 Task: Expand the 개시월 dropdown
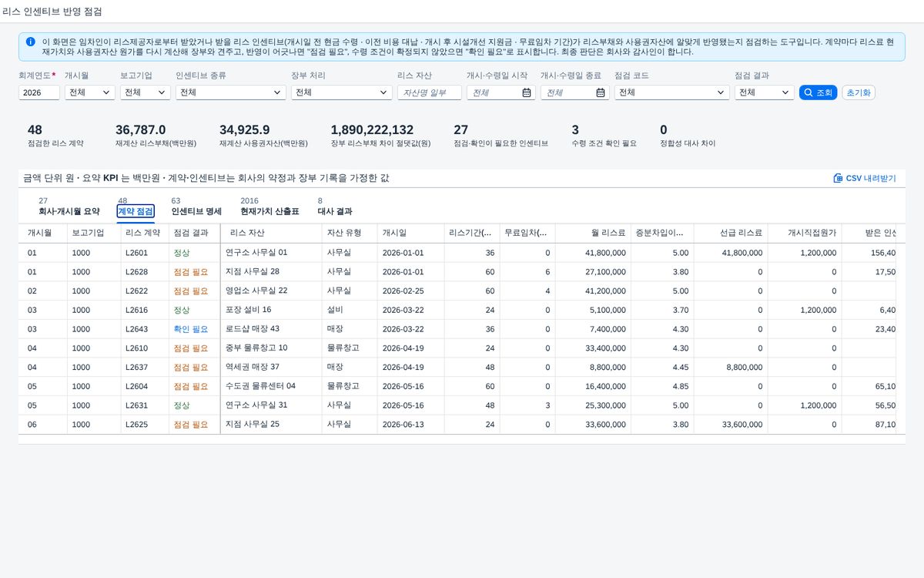pyautogui.click(x=90, y=92)
